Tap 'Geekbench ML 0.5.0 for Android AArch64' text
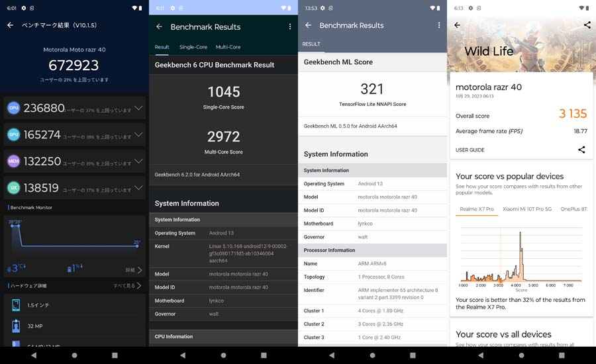 click(x=350, y=126)
